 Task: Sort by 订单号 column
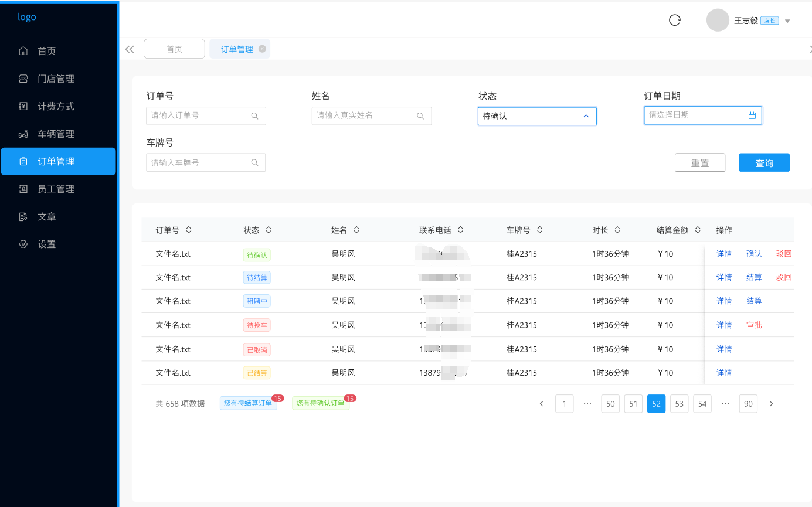pyautogui.click(x=189, y=230)
